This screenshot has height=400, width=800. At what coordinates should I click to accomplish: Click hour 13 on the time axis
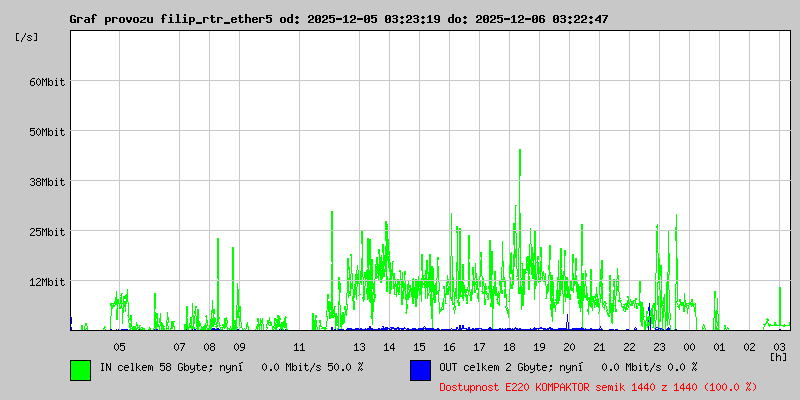pyautogui.click(x=359, y=346)
